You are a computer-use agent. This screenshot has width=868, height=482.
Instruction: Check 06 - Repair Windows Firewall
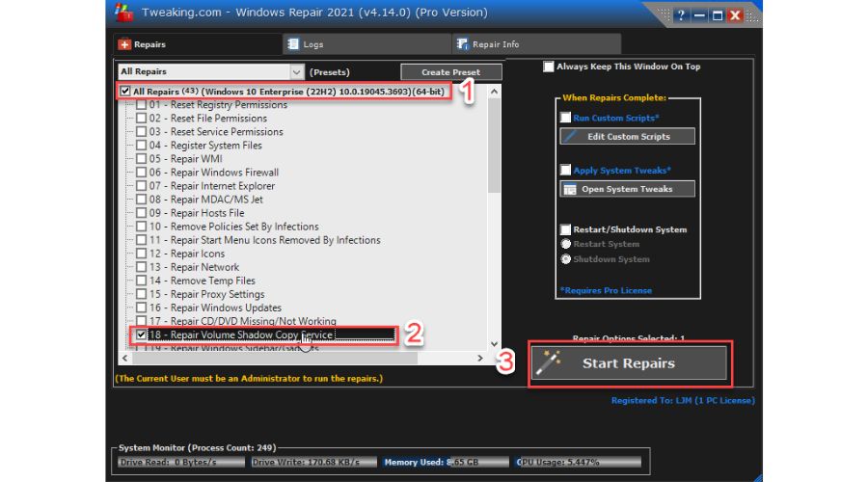[x=142, y=173]
